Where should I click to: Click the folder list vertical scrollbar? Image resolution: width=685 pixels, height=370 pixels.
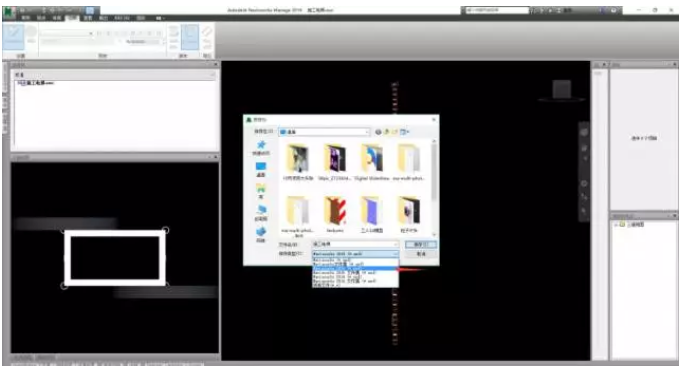(434, 187)
